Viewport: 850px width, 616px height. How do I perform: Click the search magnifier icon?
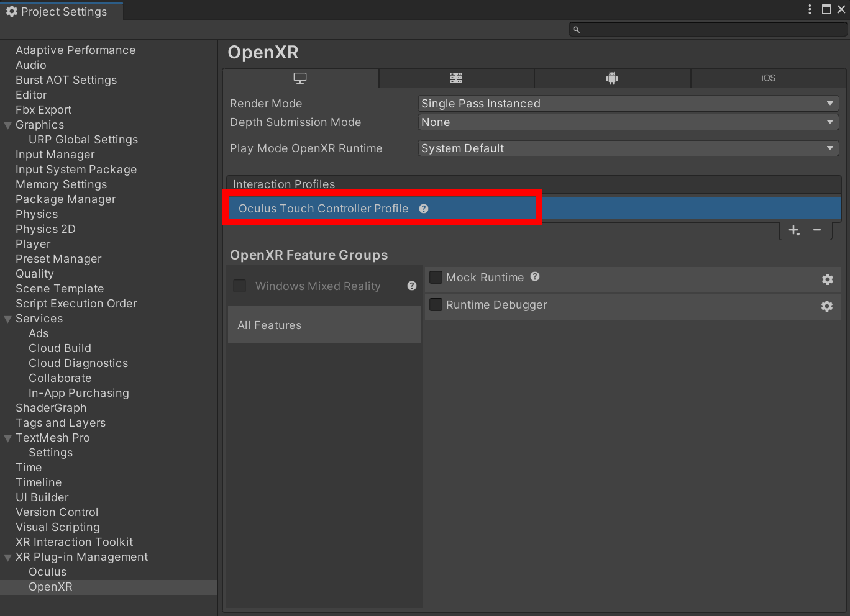coord(576,29)
